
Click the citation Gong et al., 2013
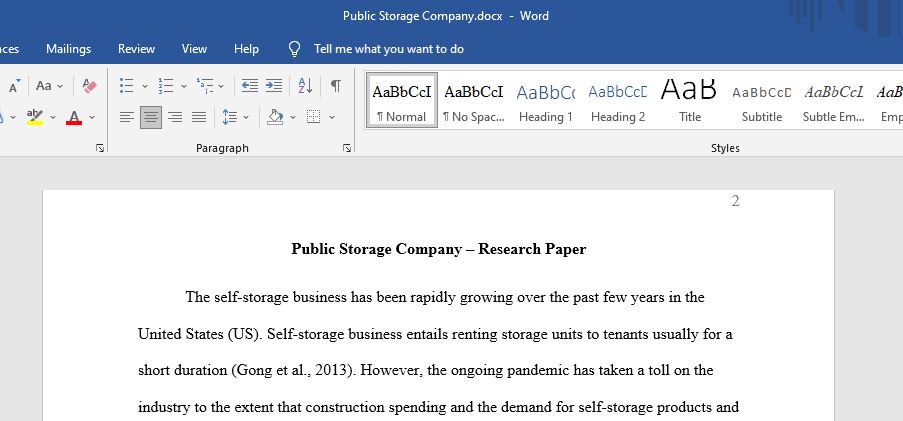pyautogui.click(x=292, y=370)
